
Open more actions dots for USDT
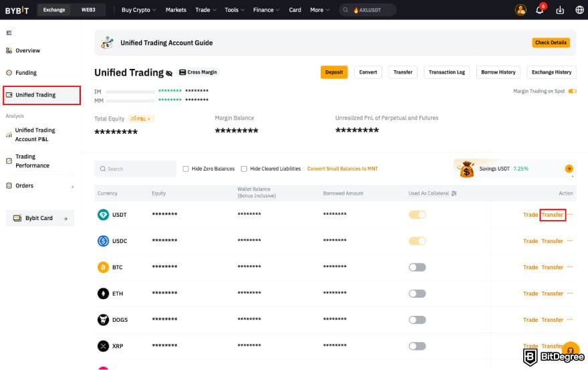pos(570,215)
